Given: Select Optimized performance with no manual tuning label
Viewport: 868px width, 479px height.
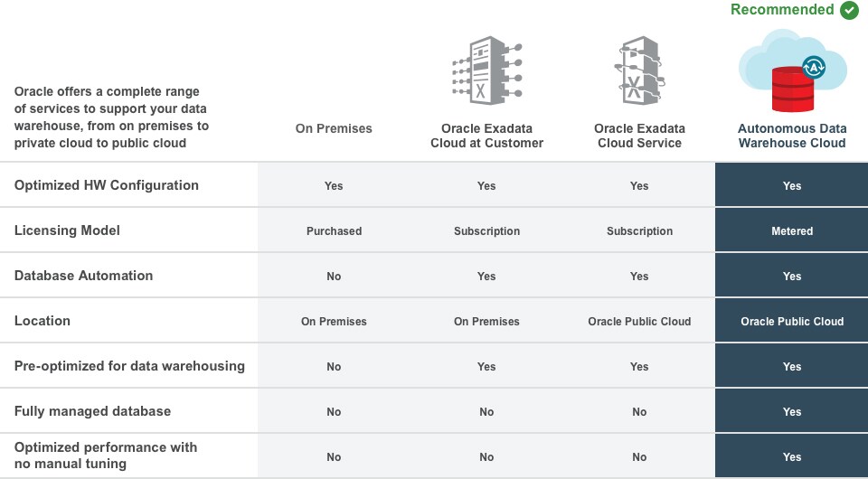Looking at the screenshot, I should click(105, 456).
